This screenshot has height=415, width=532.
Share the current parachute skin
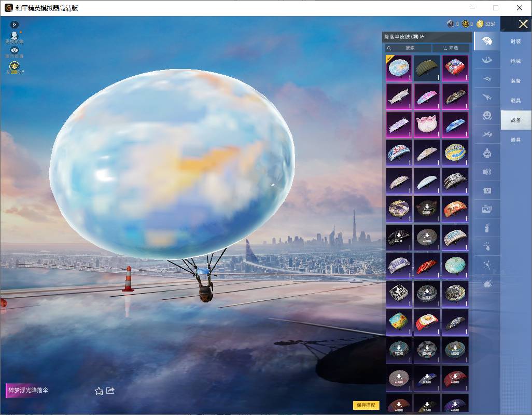110,391
